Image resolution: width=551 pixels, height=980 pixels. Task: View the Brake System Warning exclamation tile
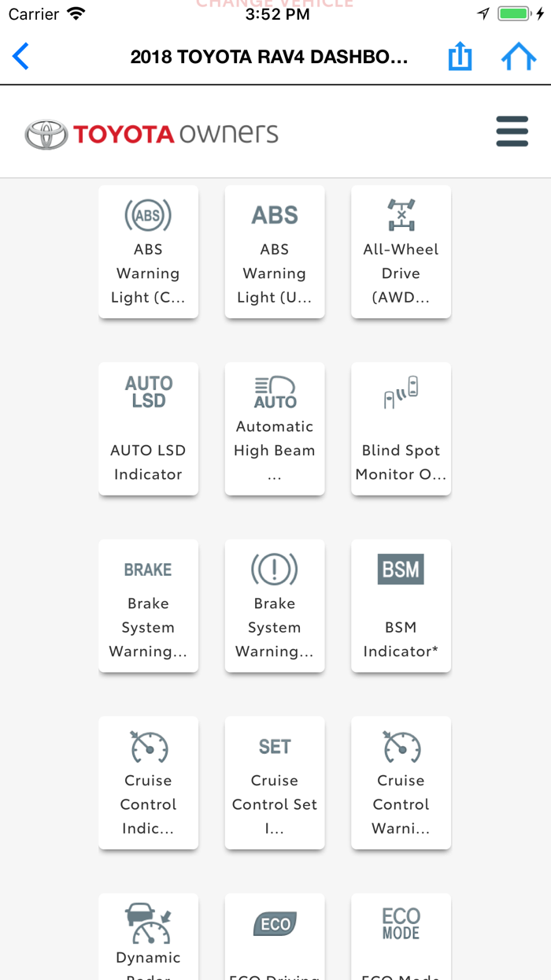[x=274, y=606]
